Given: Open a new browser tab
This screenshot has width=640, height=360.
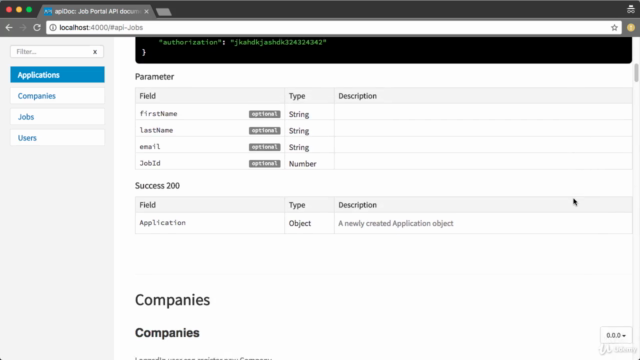Looking at the screenshot, I should tap(164, 12).
